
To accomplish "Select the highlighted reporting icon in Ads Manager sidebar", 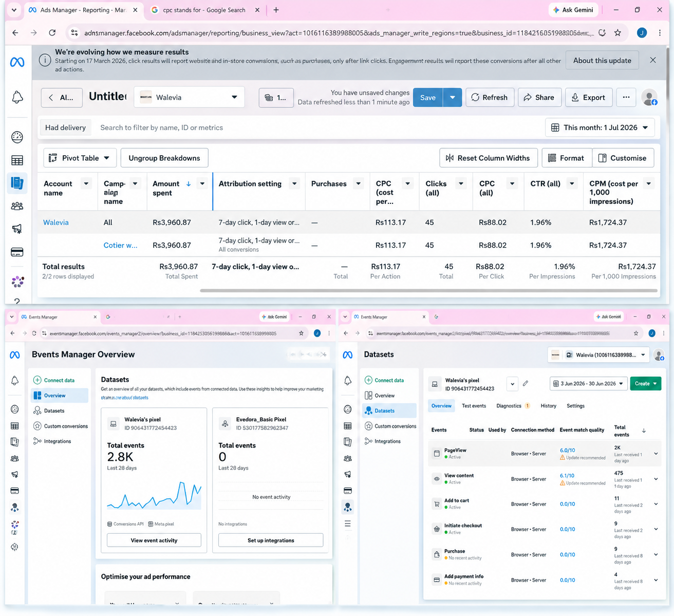I will (x=17, y=183).
